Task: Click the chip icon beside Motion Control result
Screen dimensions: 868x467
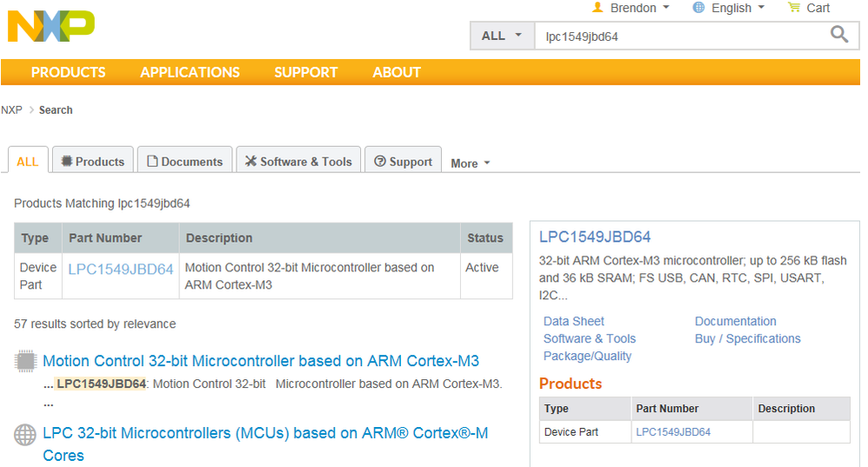Action: coord(26,361)
